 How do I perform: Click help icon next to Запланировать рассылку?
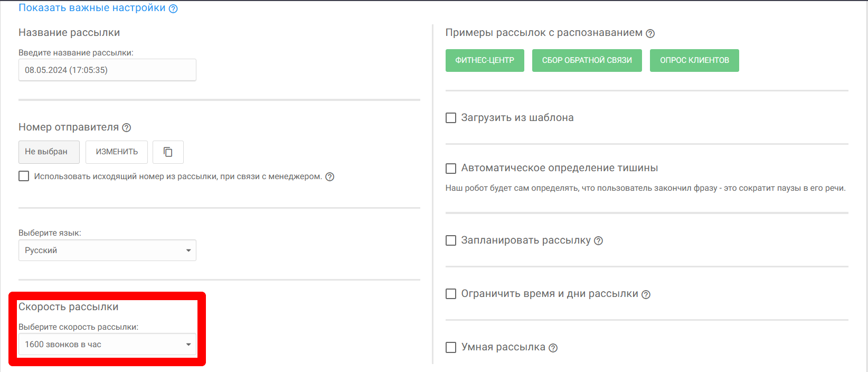tap(598, 240)
